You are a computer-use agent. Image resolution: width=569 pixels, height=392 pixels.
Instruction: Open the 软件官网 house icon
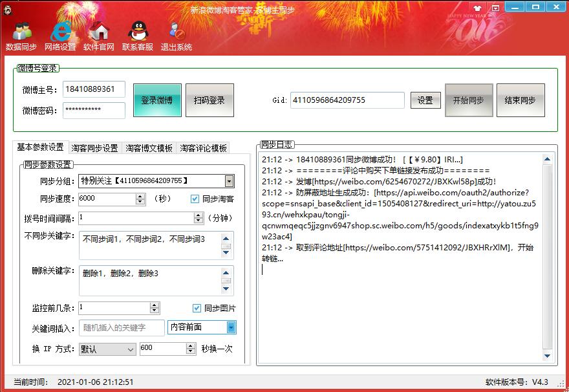tap(99, 36)
